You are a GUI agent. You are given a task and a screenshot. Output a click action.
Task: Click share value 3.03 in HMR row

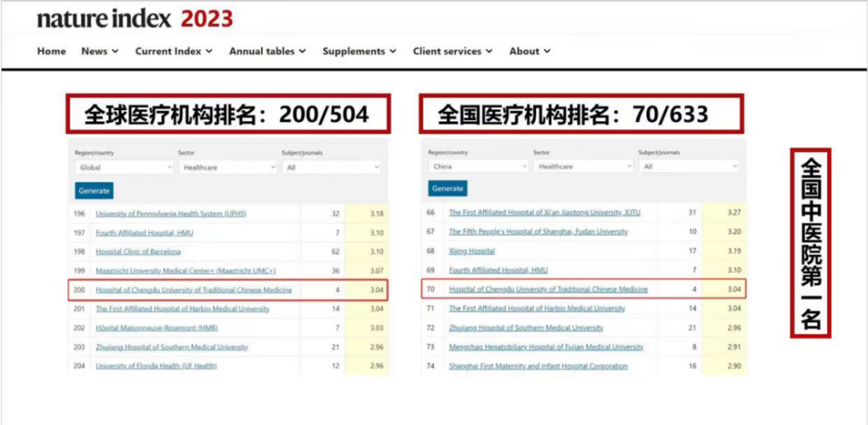coord(377,328)
